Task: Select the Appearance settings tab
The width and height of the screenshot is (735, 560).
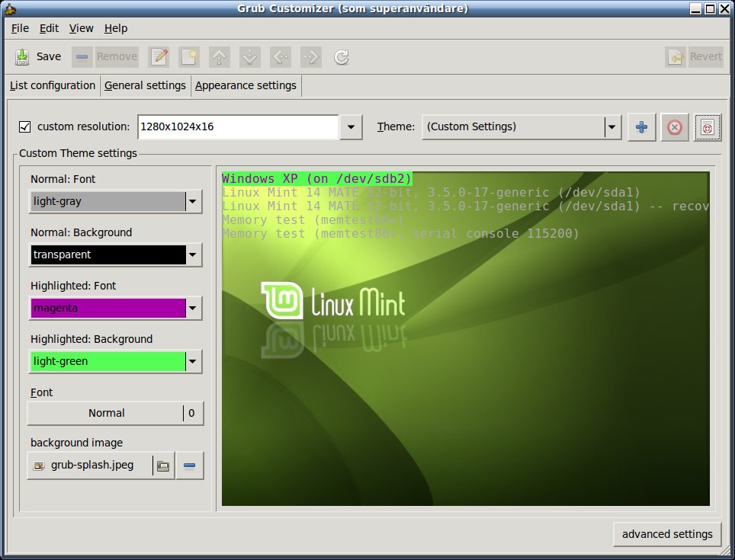Action: (246, 85)
